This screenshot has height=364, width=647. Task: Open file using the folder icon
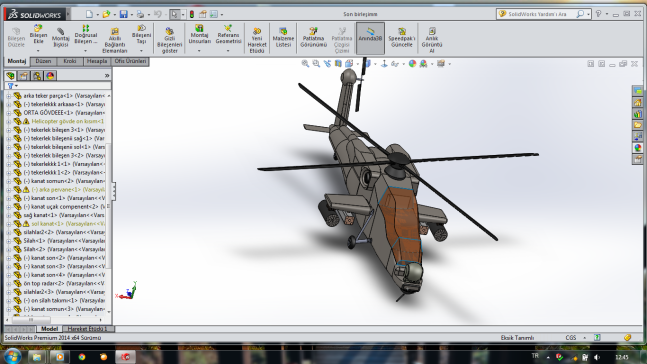click(x=106, y=14)
